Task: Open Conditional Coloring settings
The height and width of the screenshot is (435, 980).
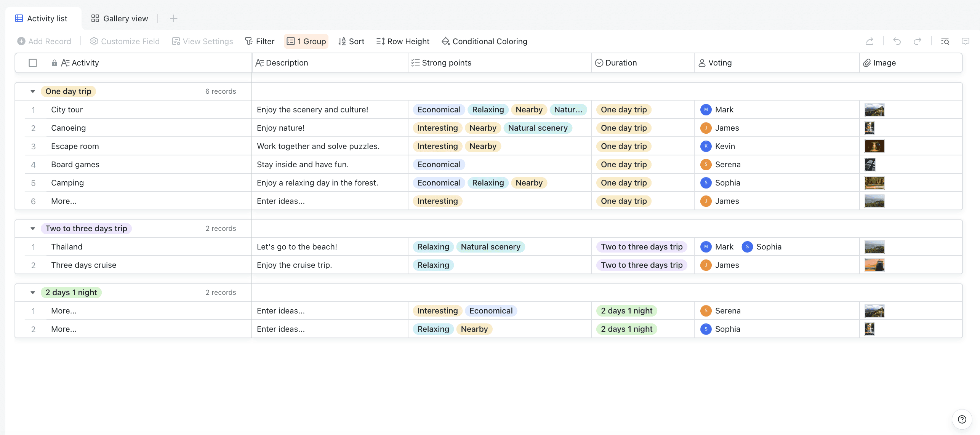Action: pos(484,41)
